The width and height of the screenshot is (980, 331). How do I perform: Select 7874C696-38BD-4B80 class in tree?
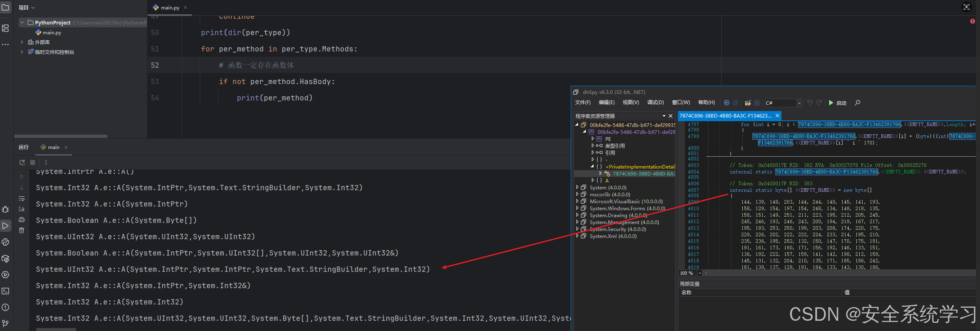point(644,174)
